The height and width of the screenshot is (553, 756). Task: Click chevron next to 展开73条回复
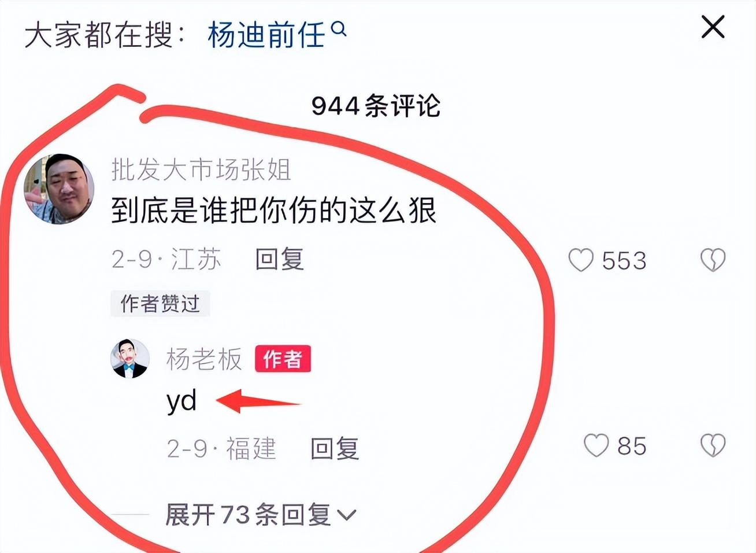point(347,515)
